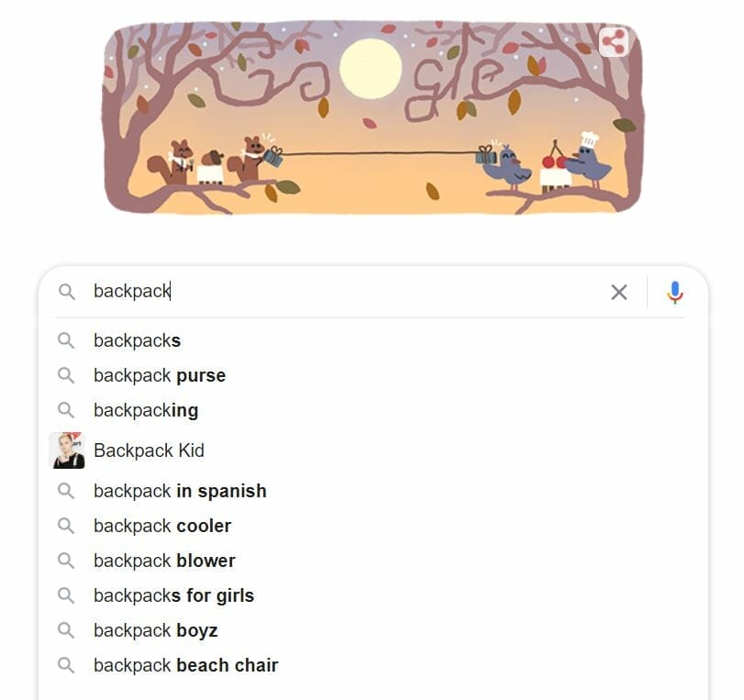Click the search icon beside "backpacks"

point(66,340)
